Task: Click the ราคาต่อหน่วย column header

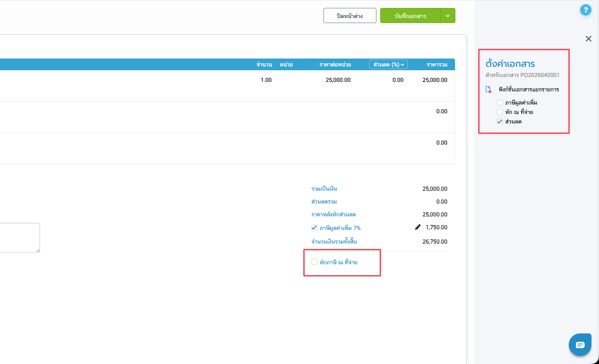Action: point(335,65)
